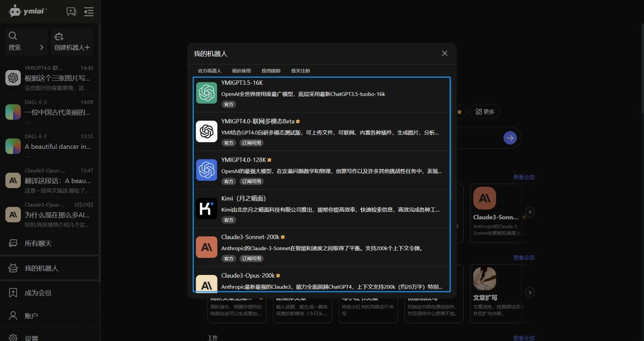
Task: Click the blue send arrow button
Action: pos(510,138)
